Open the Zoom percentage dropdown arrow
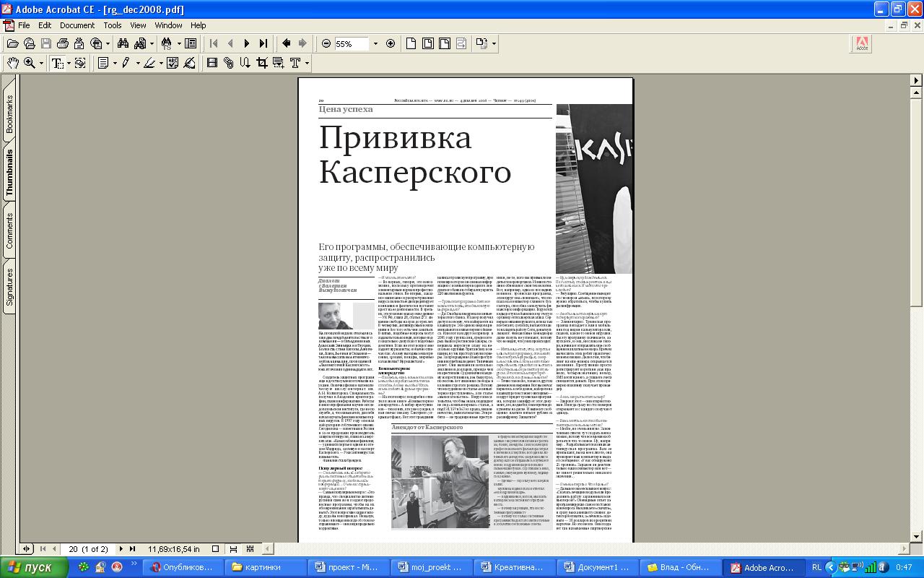Image resolution: width=924 pixels, height=578 pixels. tap(375, 43)
